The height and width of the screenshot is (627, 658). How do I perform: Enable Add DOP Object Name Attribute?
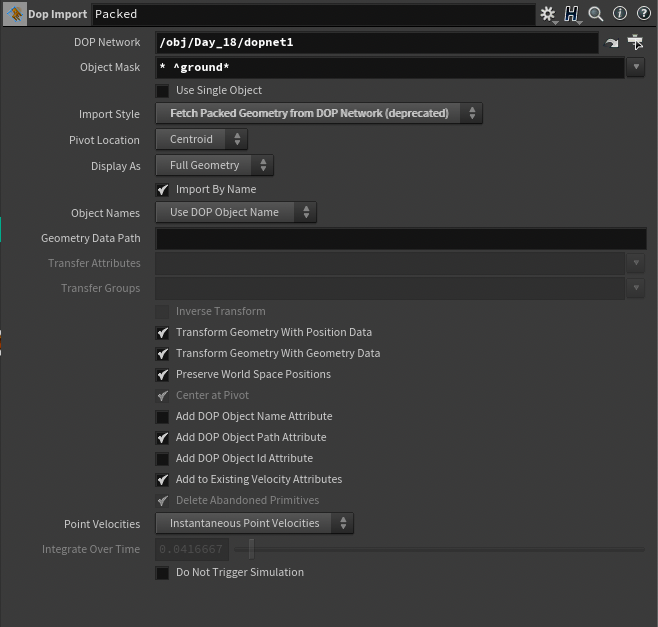pyautogui.click(x=162, y=417)
